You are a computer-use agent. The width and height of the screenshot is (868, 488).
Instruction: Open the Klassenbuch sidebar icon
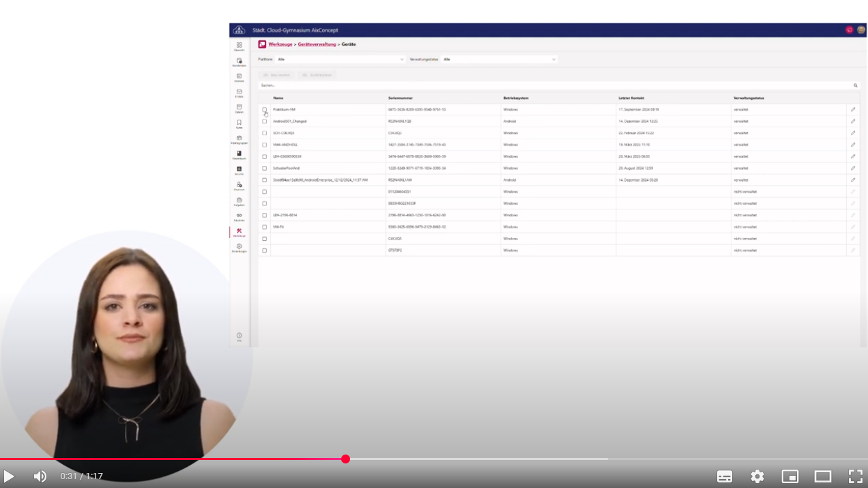[239, 154]
